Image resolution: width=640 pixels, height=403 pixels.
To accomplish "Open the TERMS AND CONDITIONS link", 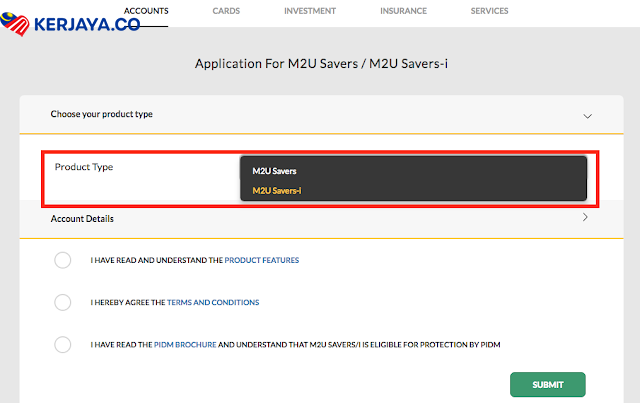I will click(x=213, y=303).
